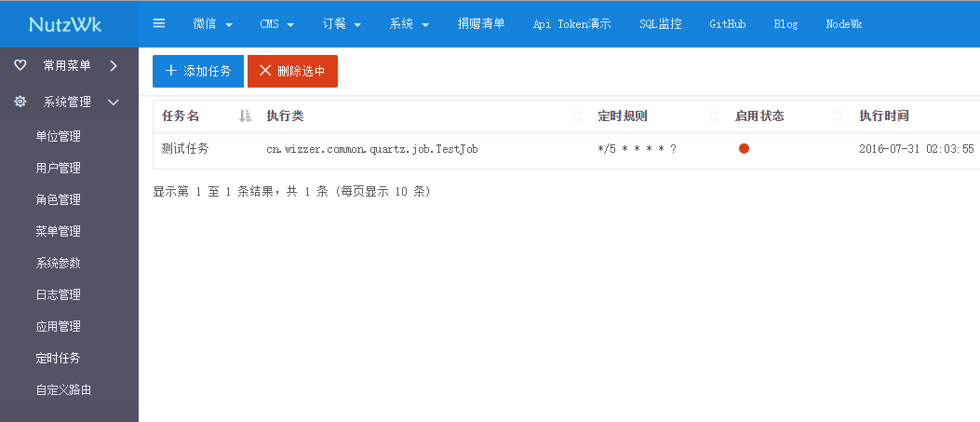Viewport: 980px width, 422px height.
Task: Click the 执行时间 column header
Action: coord(884,116)
